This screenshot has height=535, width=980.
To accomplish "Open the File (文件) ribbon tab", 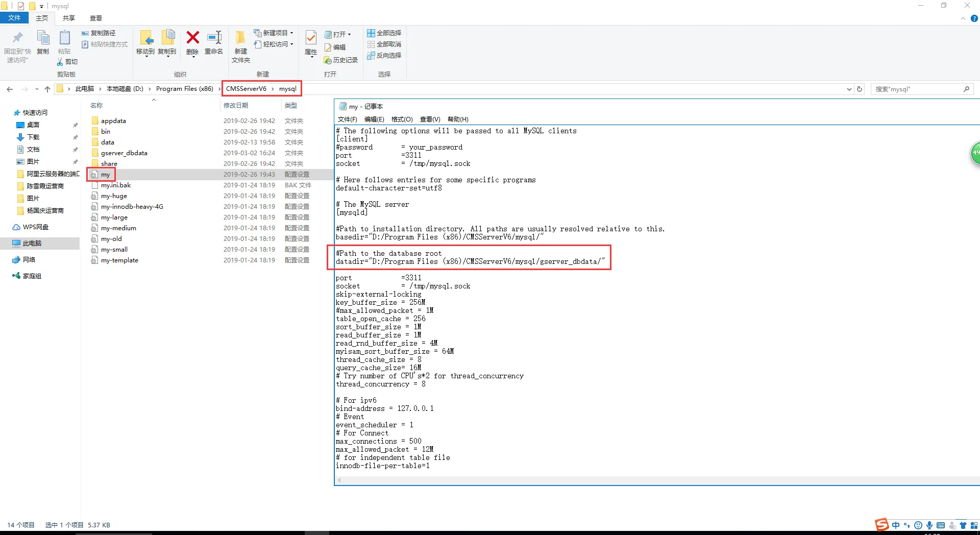I will pyautogui.click(x=14, y=18).
